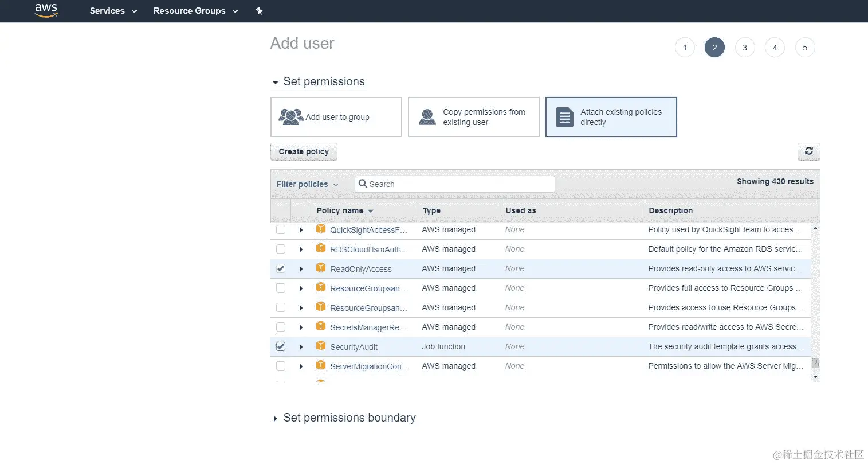The height and width of the screenshot is (464, 868).
Task: Tick checkbox beside 'Provides full access to Resource Groups'
Action: (x=281, y=288)
